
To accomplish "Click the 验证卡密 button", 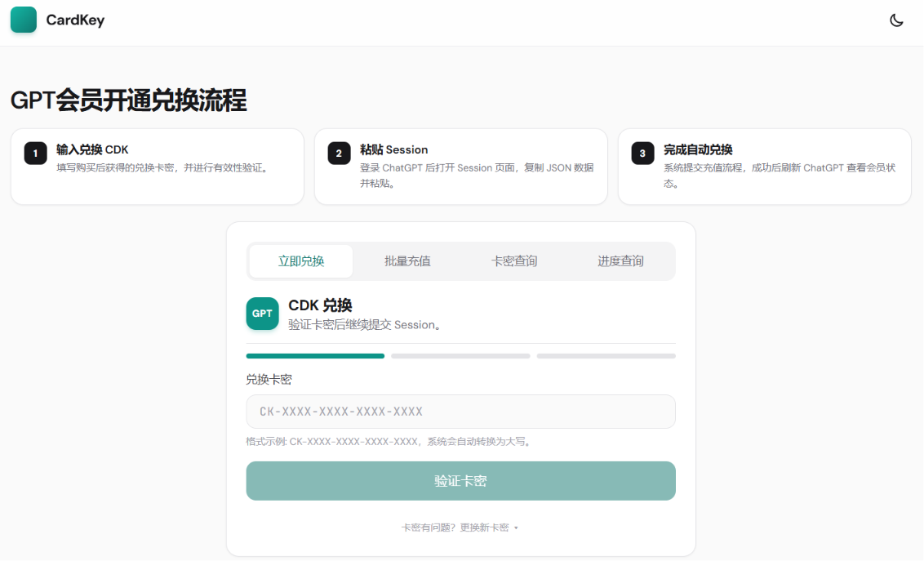I will click(461, 481).
